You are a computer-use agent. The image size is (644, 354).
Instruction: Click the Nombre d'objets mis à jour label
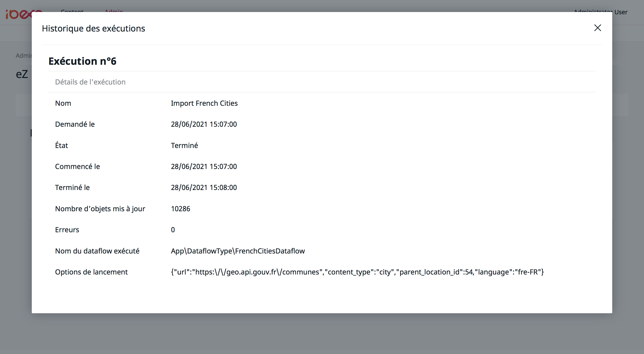tap(100, 209)
